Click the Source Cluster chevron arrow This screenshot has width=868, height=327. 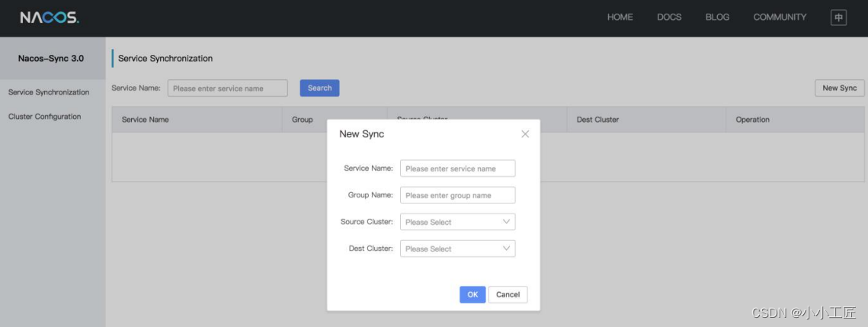(506, 222)
